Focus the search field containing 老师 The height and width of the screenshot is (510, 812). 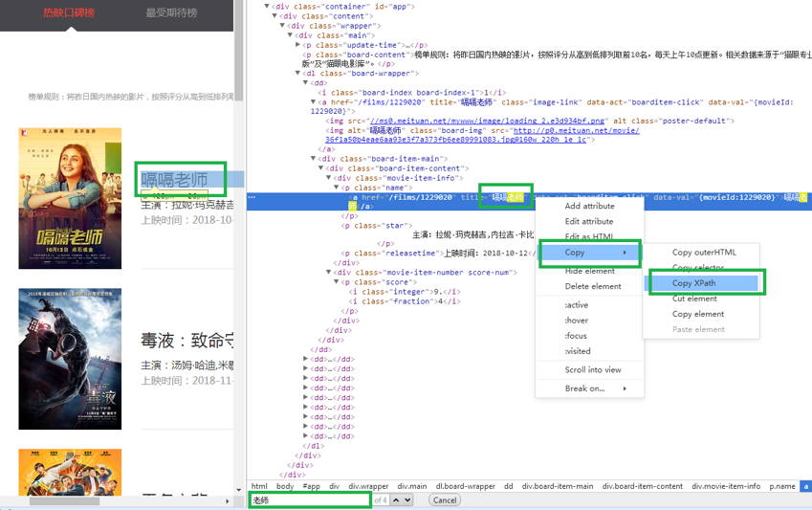click(x=311, y=500)
